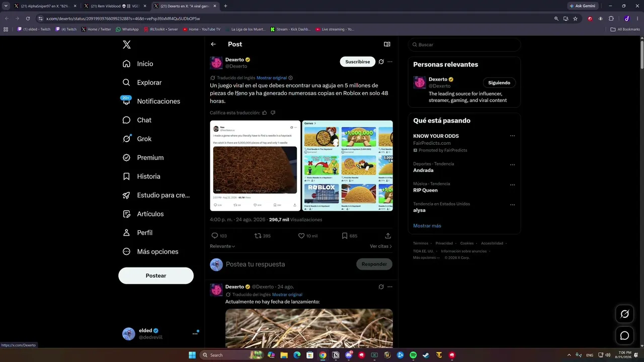Open Spotify from the taskbar
This screenshot has width=644, height=362.
[413, 355]
